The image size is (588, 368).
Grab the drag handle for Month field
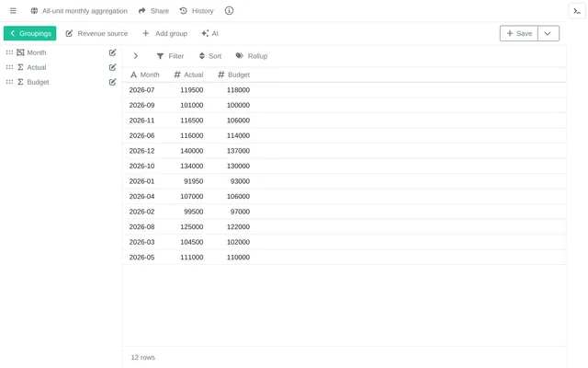pyautogui.click(x=9, y=52)
